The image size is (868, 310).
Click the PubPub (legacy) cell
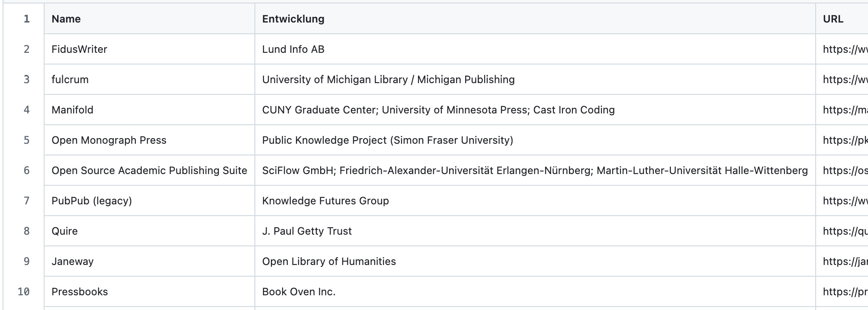pyautogui.click(x=92, y=201)
